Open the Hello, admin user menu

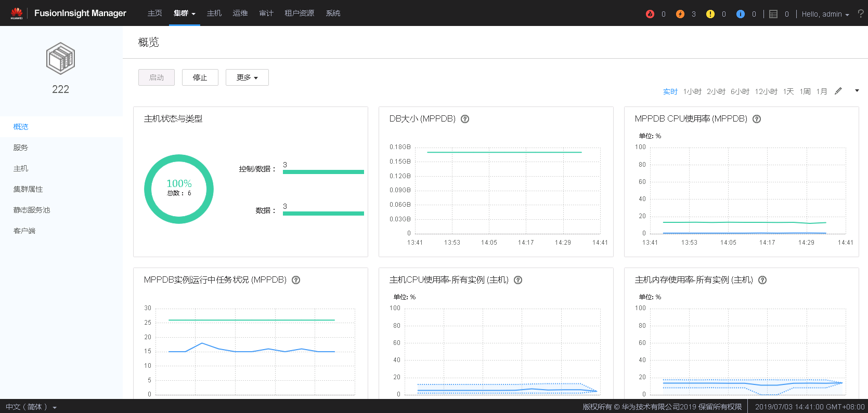pos(825,14)
